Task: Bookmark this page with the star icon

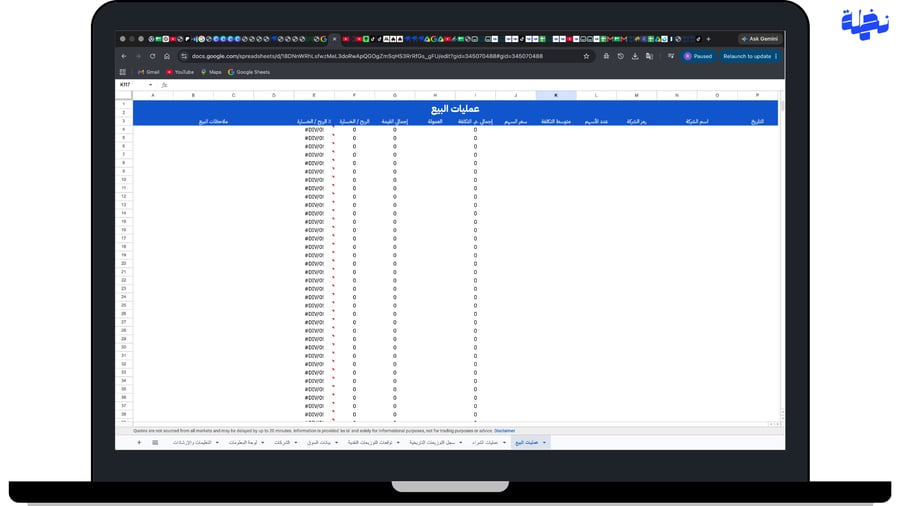Action: [x=586, y=56]
